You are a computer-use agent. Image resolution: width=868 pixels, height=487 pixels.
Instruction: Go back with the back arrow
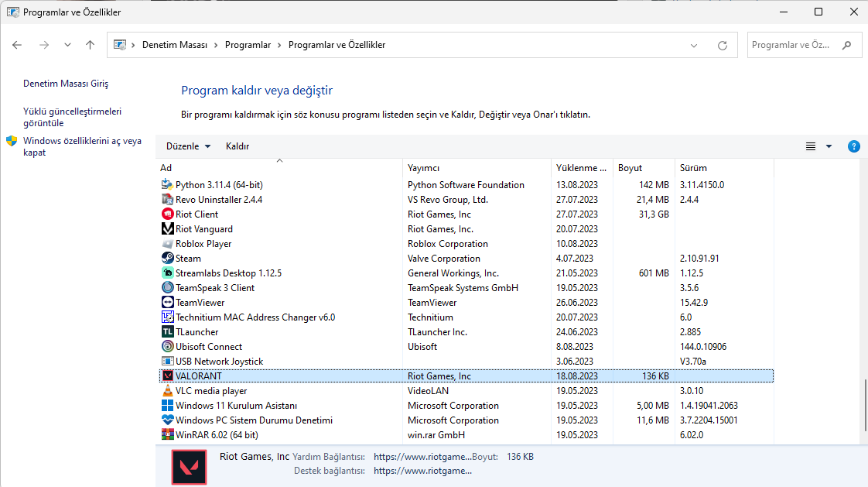17,45
